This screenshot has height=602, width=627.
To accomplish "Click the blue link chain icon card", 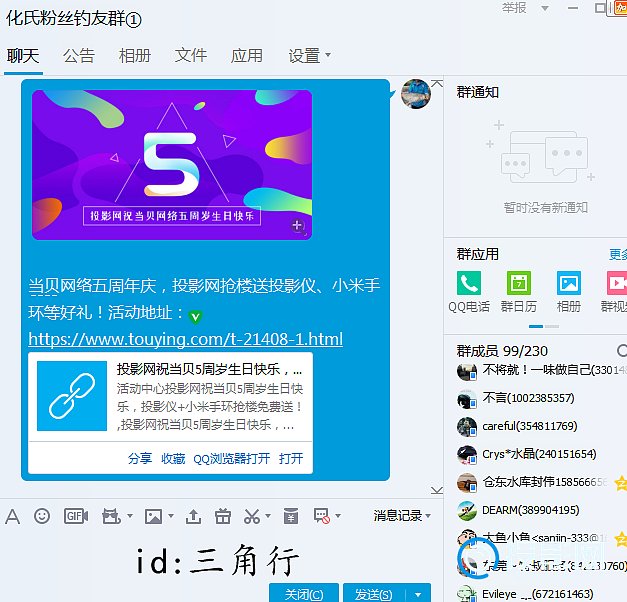I will point(72,396).
